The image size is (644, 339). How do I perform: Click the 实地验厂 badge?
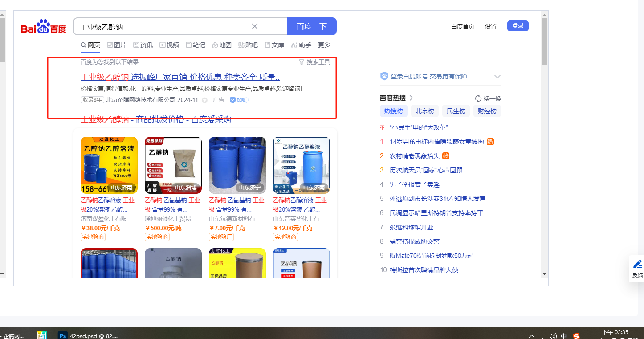point(221,237)
